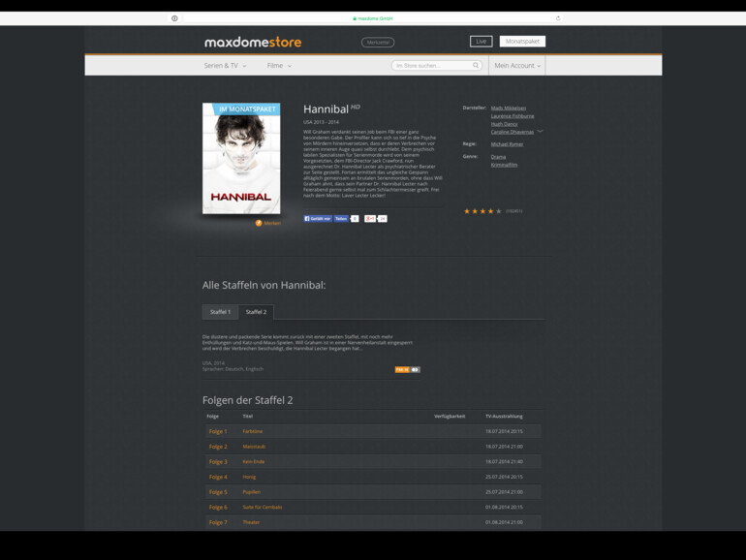Viewport: 746px width, 560px height.
Task: Open the Folge 6 link
Action: [x=218, y=508]
